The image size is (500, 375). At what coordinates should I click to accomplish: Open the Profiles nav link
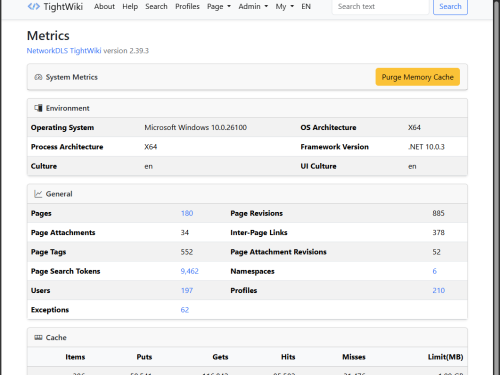(x=187, y=6)
